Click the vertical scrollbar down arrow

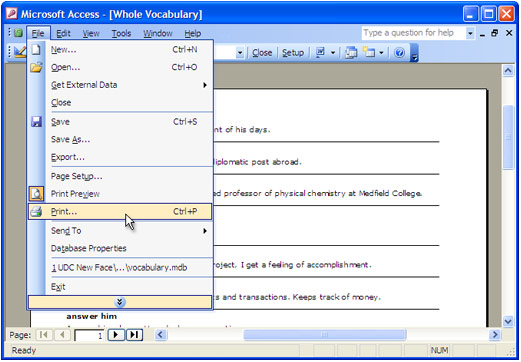pyautogui.click(x=508, y=321)
